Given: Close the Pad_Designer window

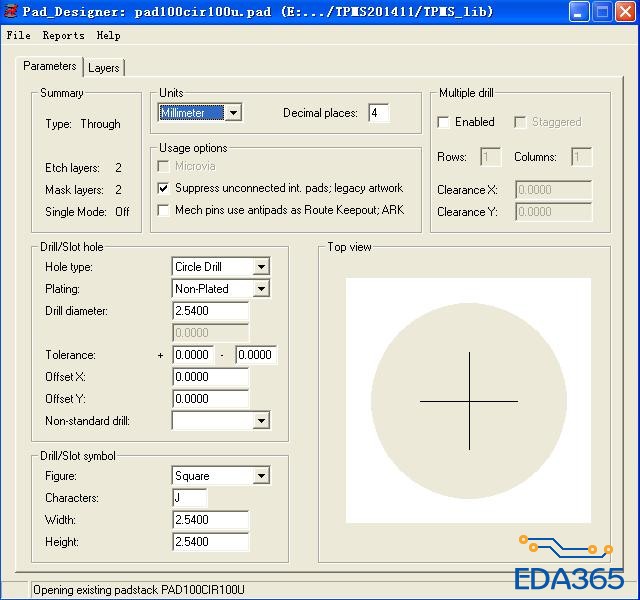Looking at the screenshot, I should click(x=625, y=11).
